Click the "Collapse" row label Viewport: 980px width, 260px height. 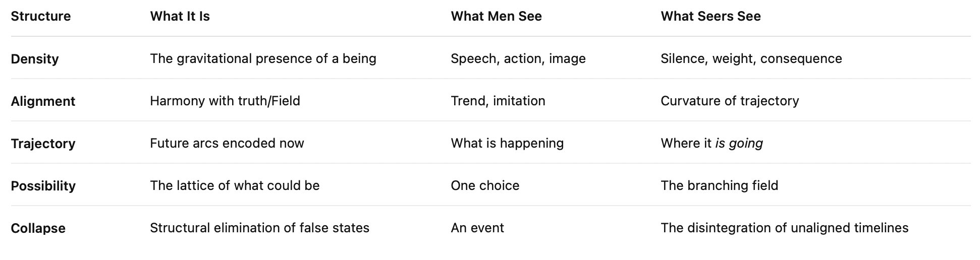[38, 228]
